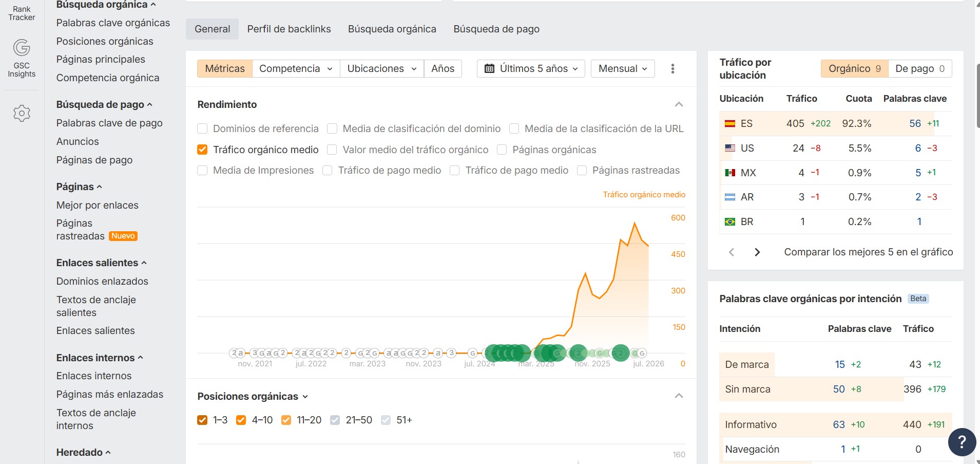
Task: Click large green marker near nov. 2025
Action: (578, 353)
